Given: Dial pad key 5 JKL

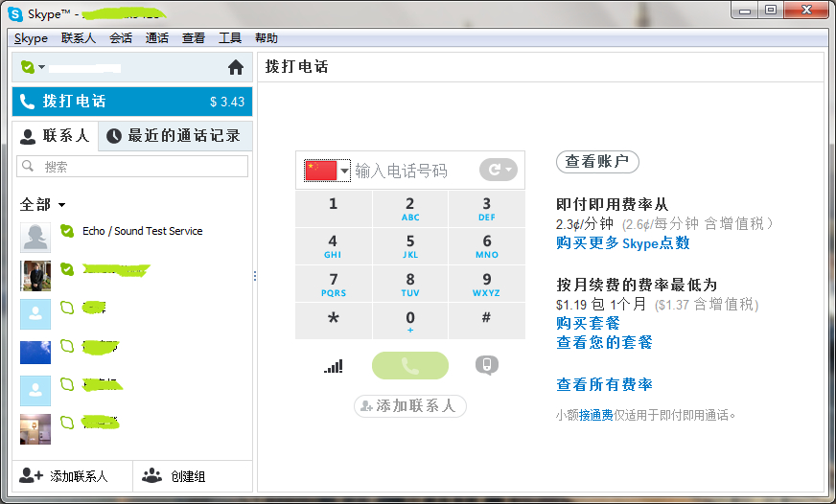Looking at the screenshot, I should pyautogui.click(x=410, y=246).
